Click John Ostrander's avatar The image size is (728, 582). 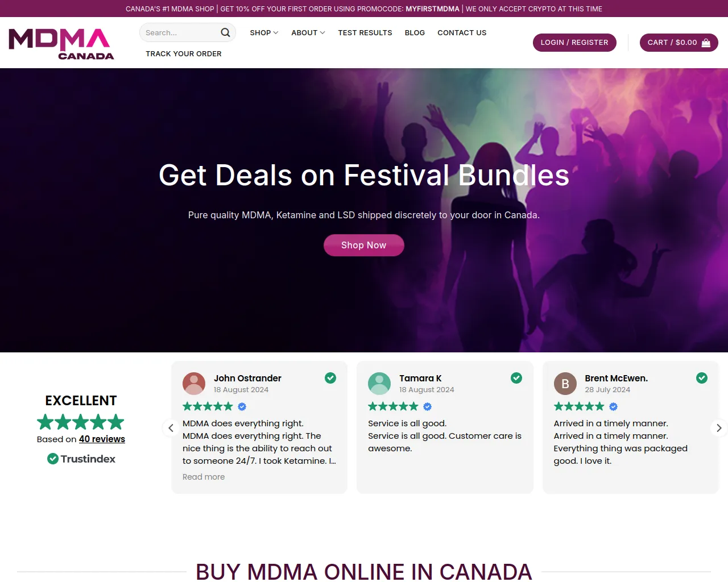[x=194, y=384]
